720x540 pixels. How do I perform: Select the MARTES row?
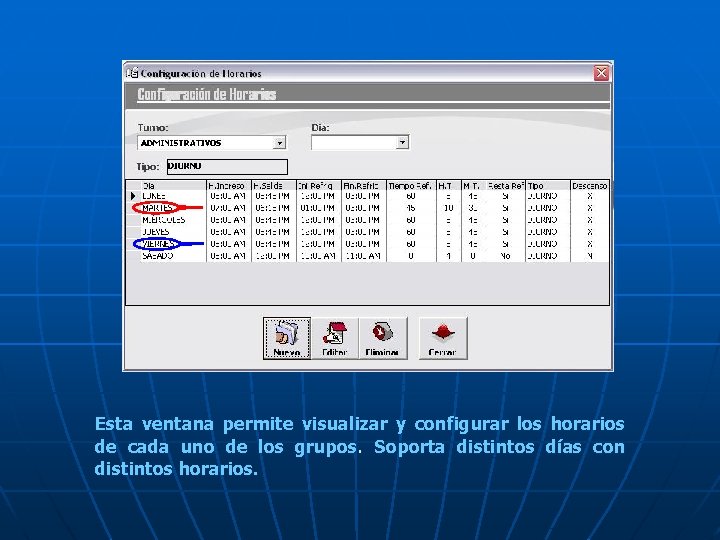point(368,208)
